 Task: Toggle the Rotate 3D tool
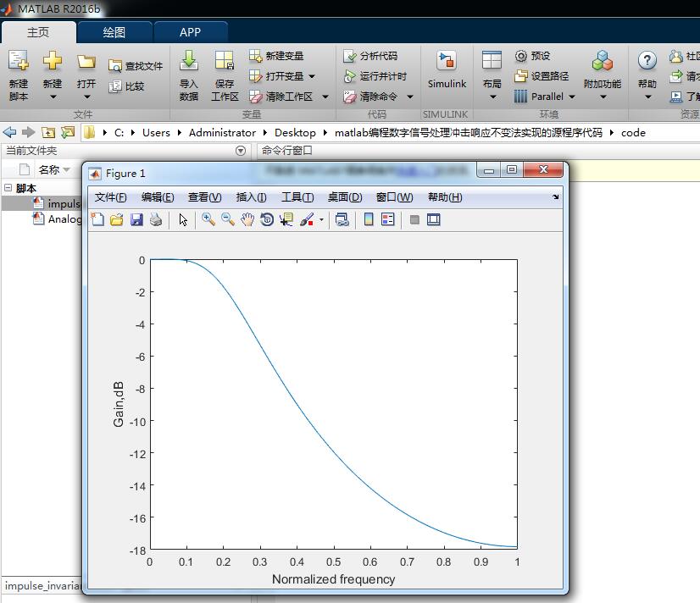tap(267, 219)
